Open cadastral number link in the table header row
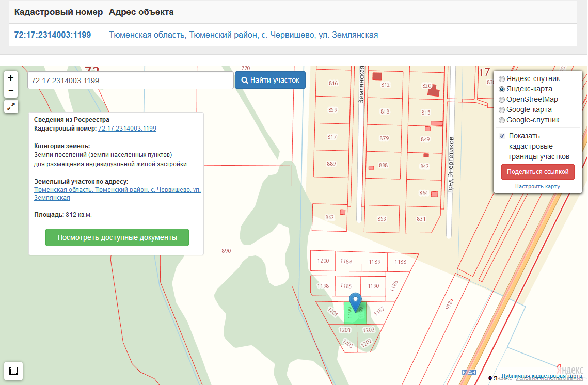This screenshot has height=385, width=588. [x=53, y=35]
